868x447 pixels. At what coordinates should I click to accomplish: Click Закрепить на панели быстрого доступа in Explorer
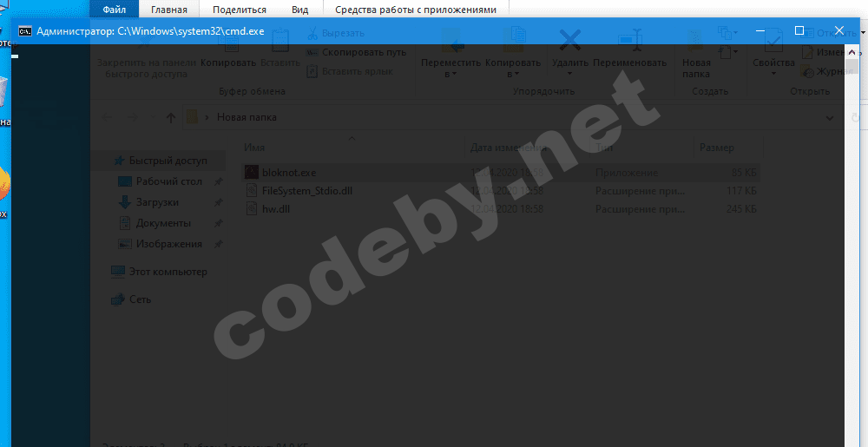pyautogui.click(x=146, y=54)
